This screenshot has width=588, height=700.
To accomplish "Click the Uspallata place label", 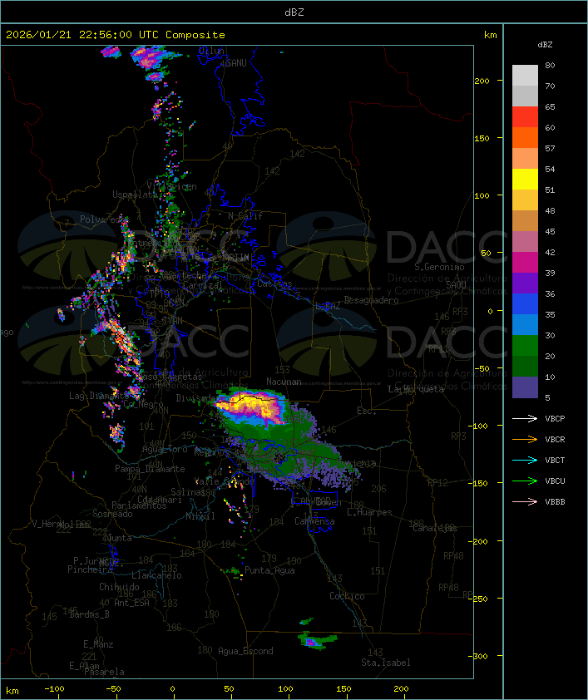I will pos(135,195).
